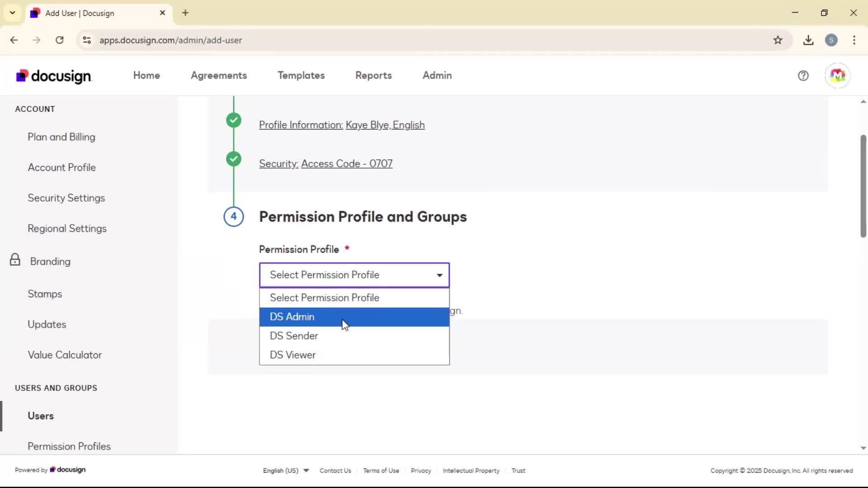Click Docusign logo in footer
Viewport: 868px width, 488px height.
point(67,470)
